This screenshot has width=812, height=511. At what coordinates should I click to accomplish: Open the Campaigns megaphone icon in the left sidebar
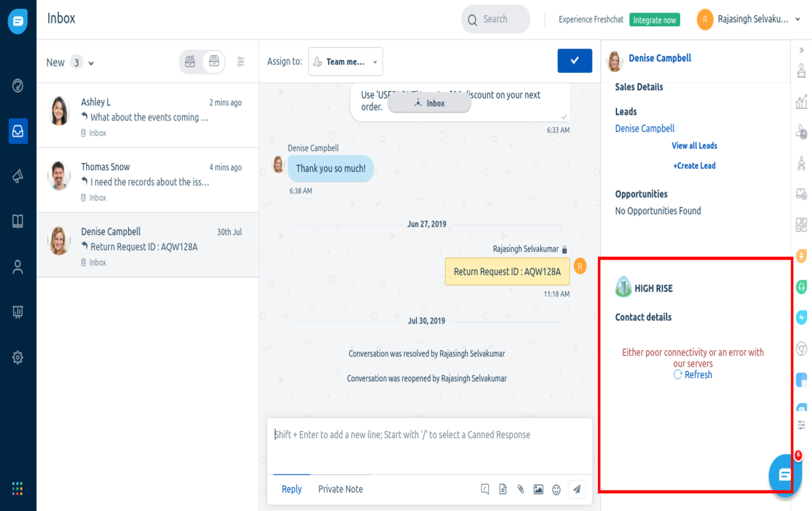pos(18,176)
